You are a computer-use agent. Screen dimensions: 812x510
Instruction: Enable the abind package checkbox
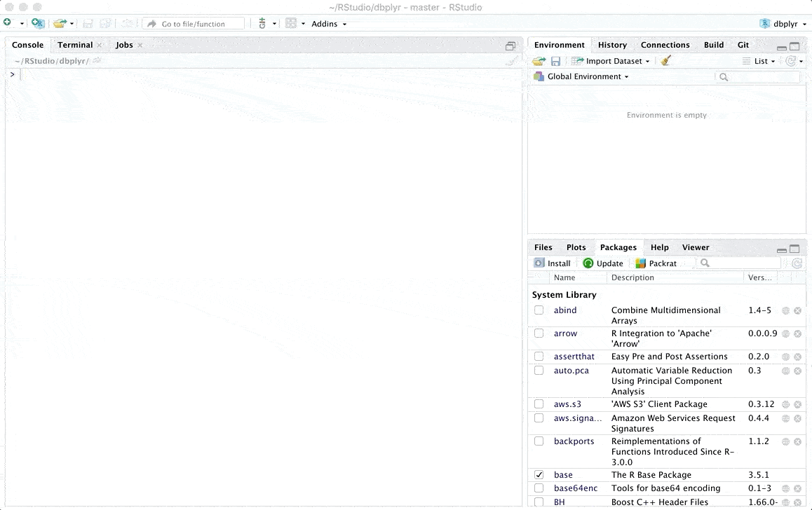(x=539, y=310)
